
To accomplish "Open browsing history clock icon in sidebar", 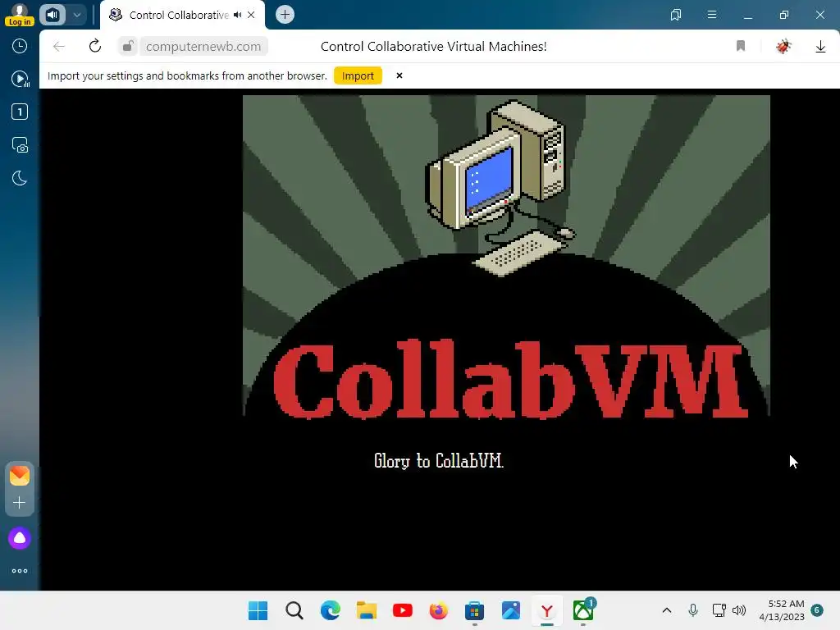I will tap(20, 46).
